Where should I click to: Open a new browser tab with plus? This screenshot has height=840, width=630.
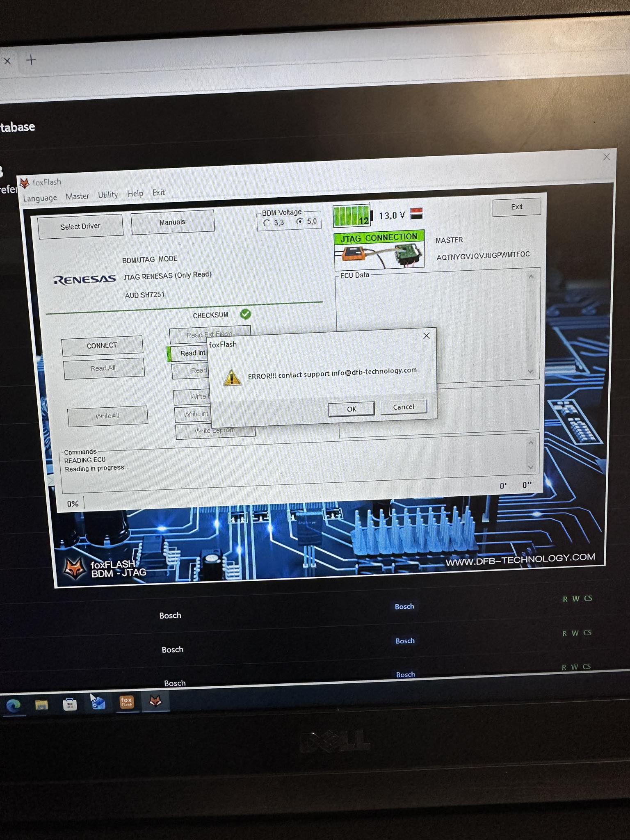(x=31, y=60)
